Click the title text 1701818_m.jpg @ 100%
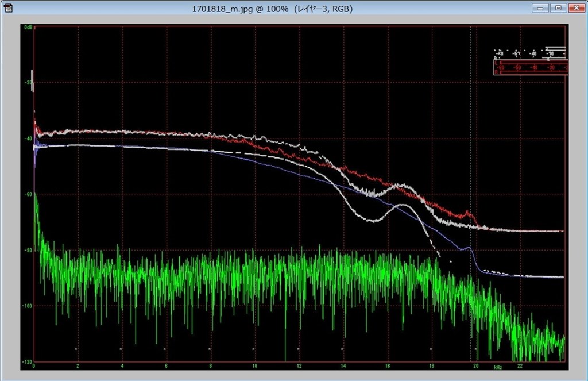The height and width of the screenshot is (381, 588). click(240, 9)
